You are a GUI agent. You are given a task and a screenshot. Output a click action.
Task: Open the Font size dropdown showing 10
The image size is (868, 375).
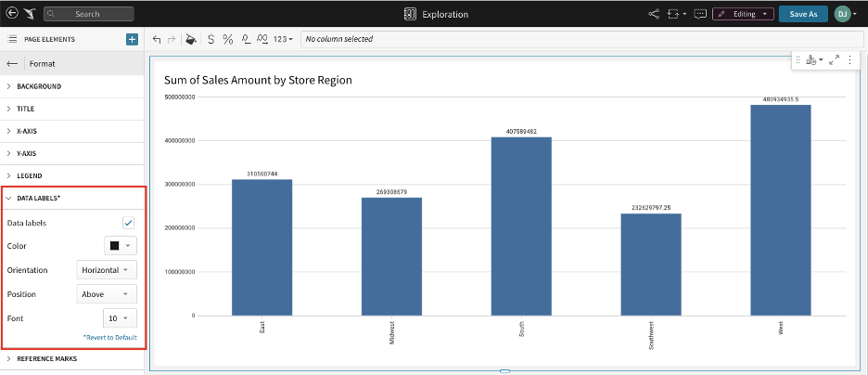point(120,318)
